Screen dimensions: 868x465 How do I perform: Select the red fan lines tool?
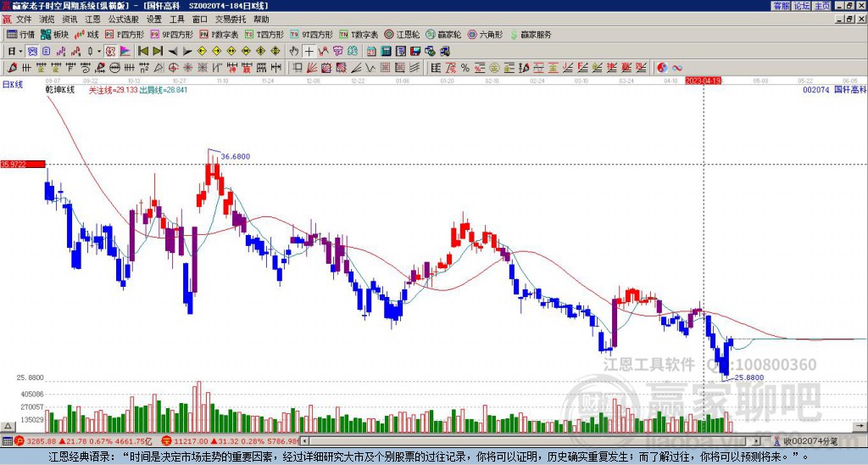[312, 68]
